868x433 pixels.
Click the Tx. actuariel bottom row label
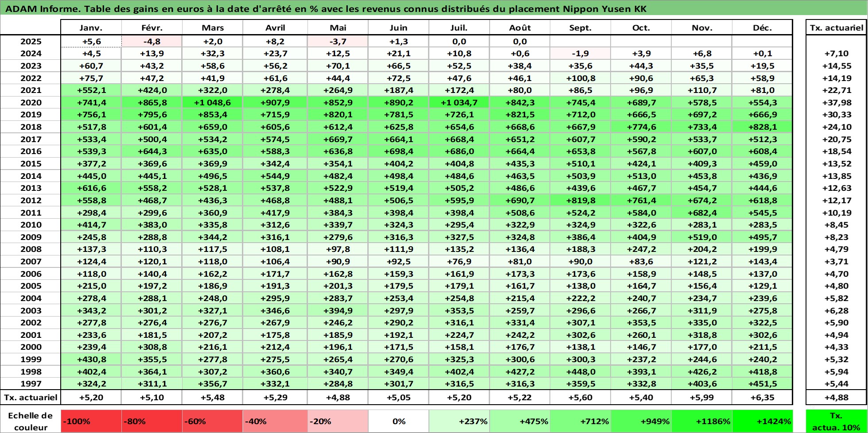tap(31, 397)
